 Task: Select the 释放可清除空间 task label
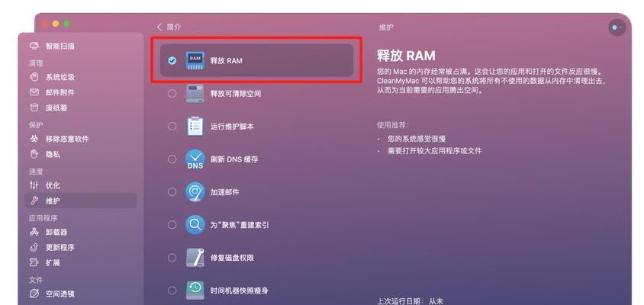tap(236, 94)
